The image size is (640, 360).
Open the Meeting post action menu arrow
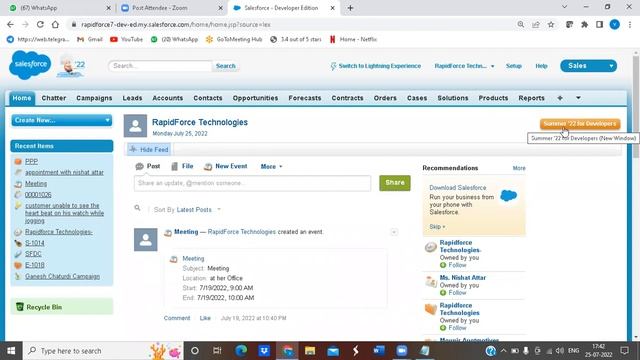click(394, 232)
